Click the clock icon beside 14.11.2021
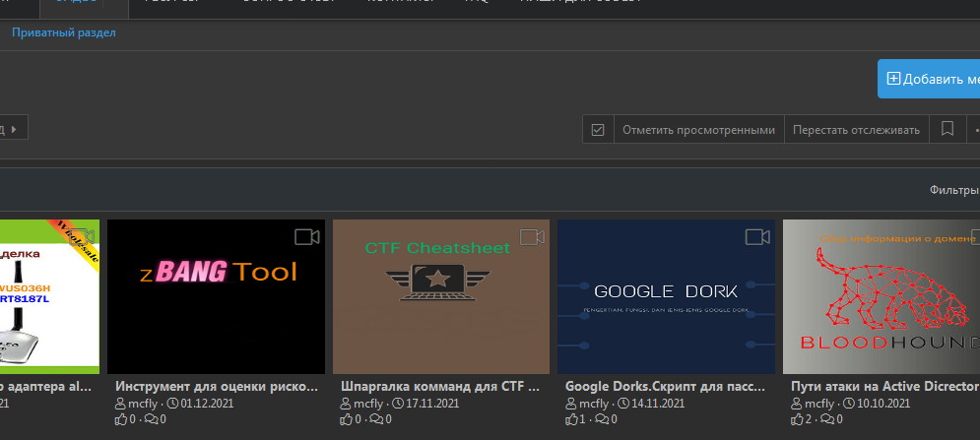 tap(624, 404)
